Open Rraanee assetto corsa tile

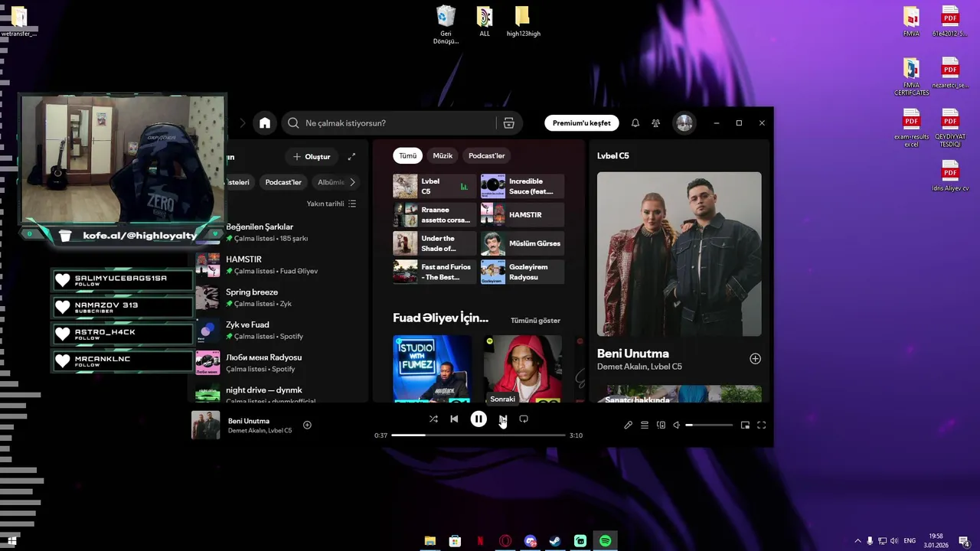[434, 214]
